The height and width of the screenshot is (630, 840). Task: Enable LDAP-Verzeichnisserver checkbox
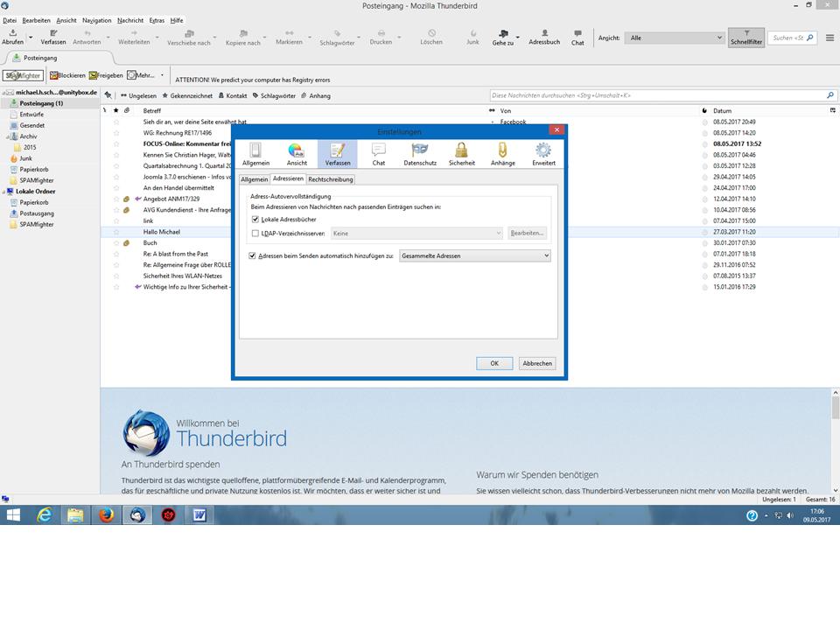pos(255,234)
